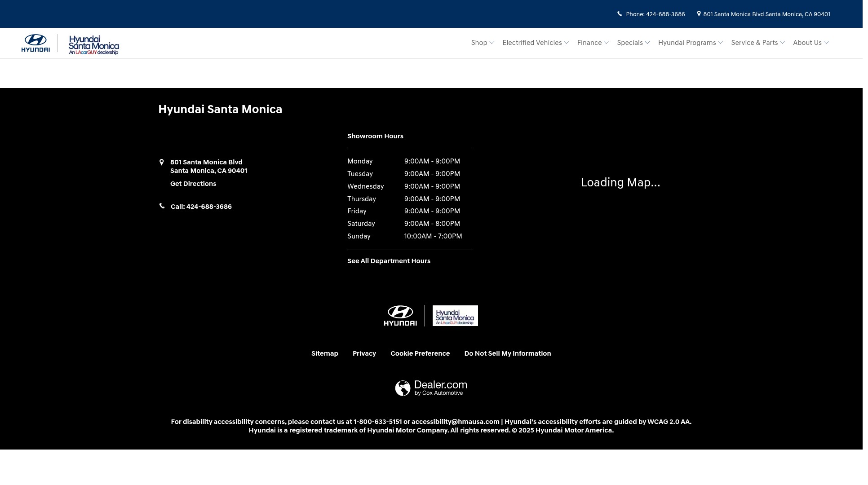This screenshot has height=485, width=868.
Task: Open the Sitemap link
Action: coord(325,353)
